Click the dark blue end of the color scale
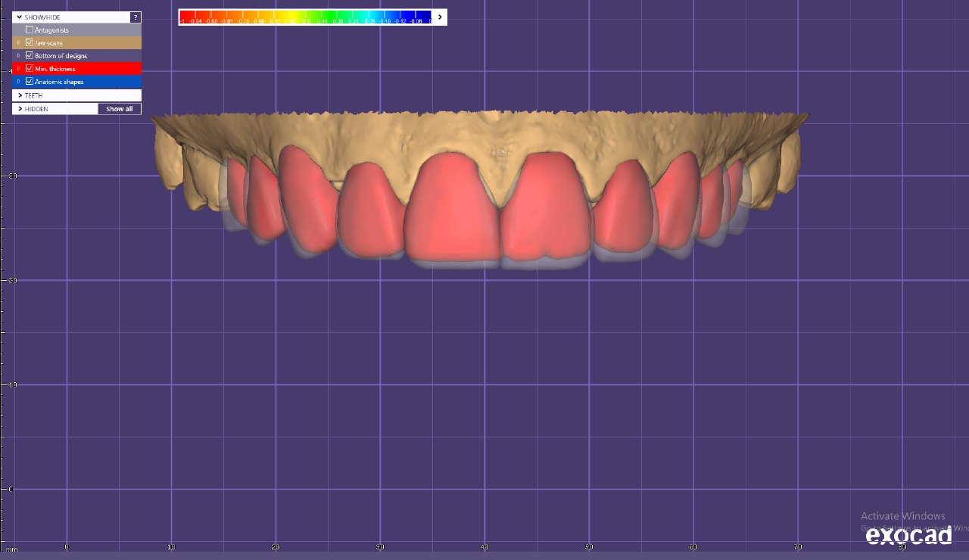The image size is (969, 560). coord(424,14)
